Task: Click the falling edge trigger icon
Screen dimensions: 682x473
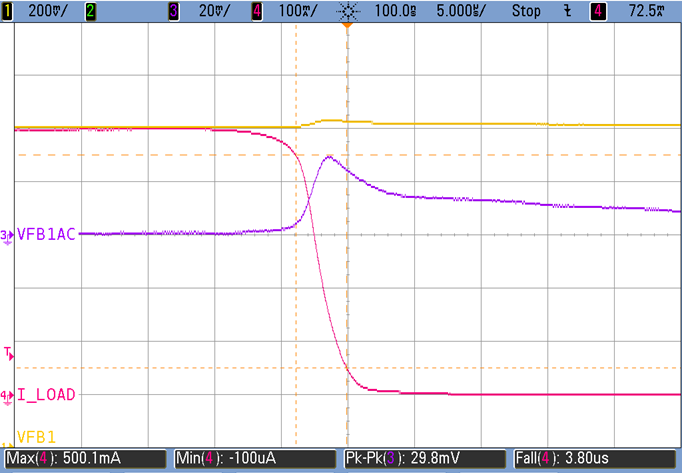Action: (568, 11)
